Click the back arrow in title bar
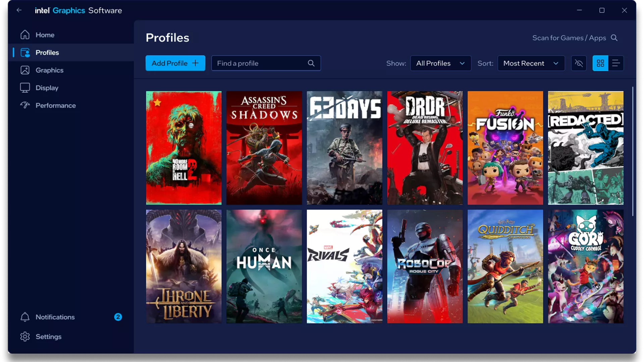The image size is (644, 362). click(19, 10)
